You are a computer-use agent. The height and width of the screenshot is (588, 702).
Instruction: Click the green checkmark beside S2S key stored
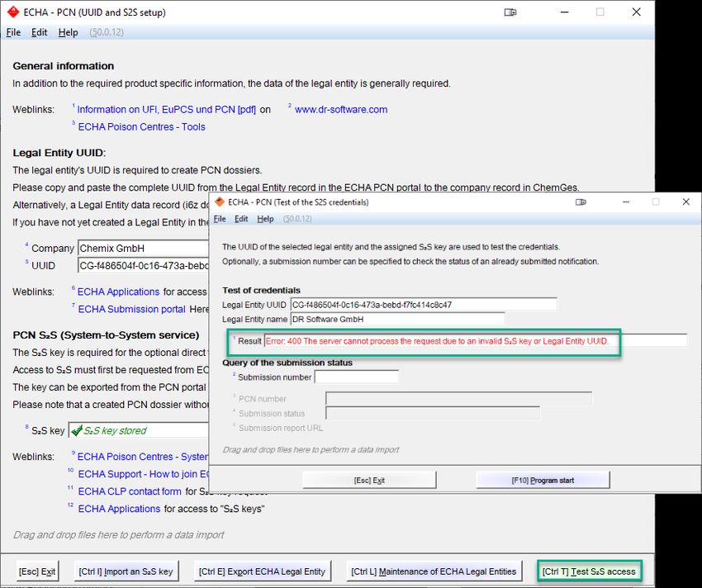(x=77, y=430)
